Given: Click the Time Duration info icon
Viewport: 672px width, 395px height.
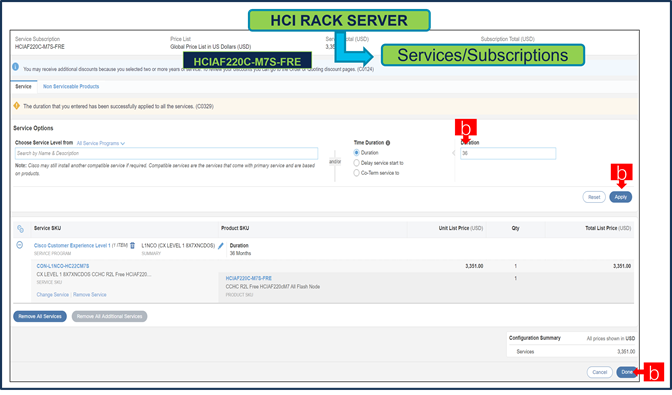Looking at the screenshot, I should tap(388, 143).
